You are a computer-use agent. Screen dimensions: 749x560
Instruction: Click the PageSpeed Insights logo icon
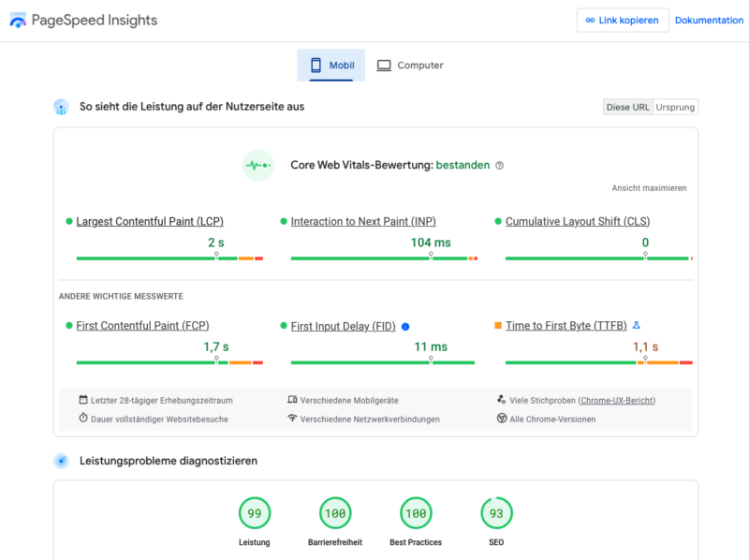click(18, 19)
